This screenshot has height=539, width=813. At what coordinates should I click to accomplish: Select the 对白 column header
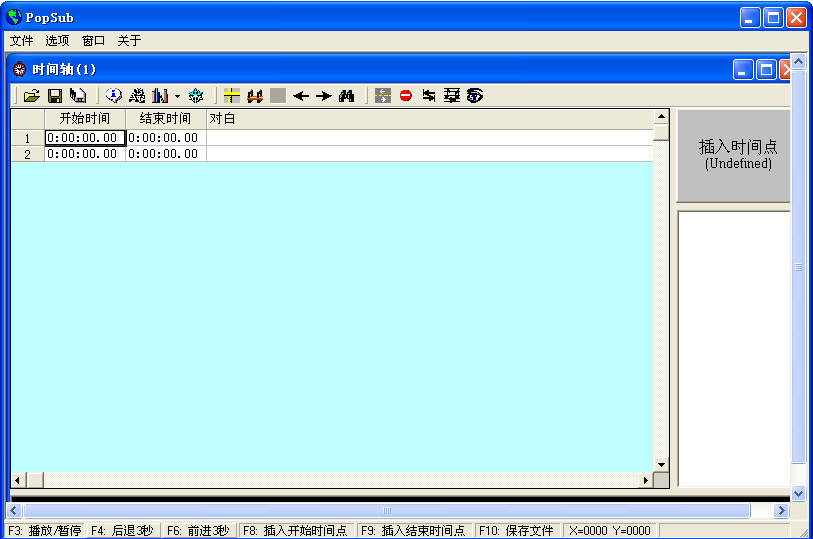pyautogui.click(x=430, y=119)
